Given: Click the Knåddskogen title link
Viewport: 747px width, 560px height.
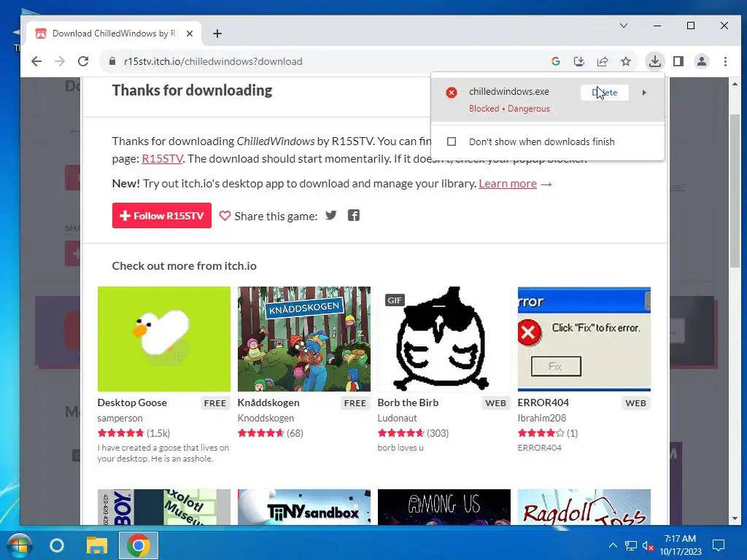Looking at the screenshot, I should [268, 402].
